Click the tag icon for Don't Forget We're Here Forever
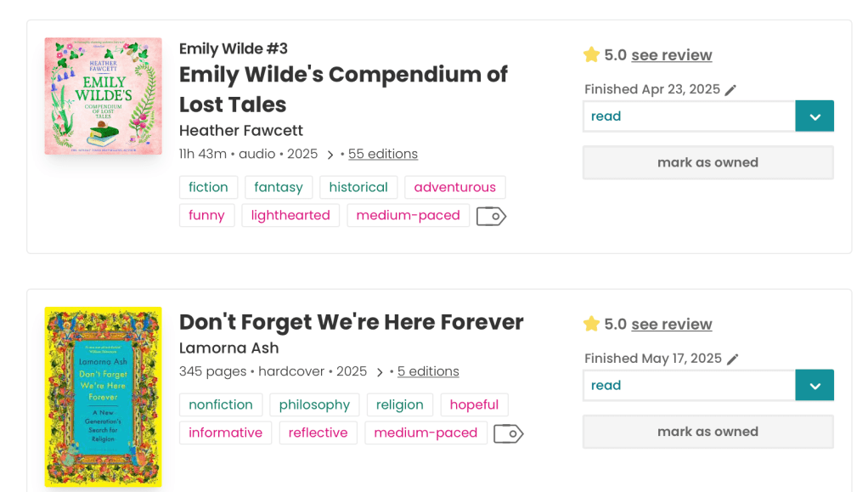The width and height of the screenshot is (868, 492). coord(508,433)
